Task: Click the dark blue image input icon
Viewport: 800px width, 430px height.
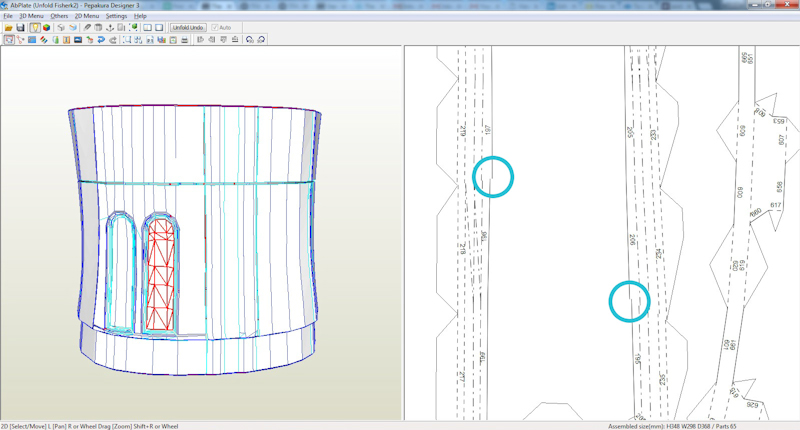Action: pyautogui.click(x=78, y=40)
